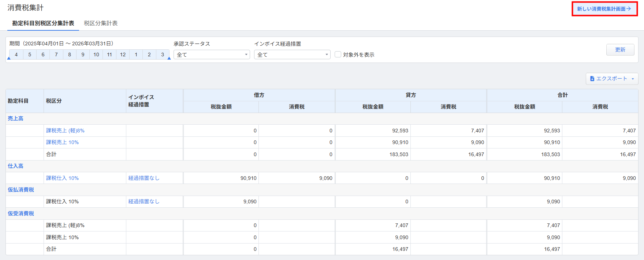Click month 3 in period selector

click(163, 54)
